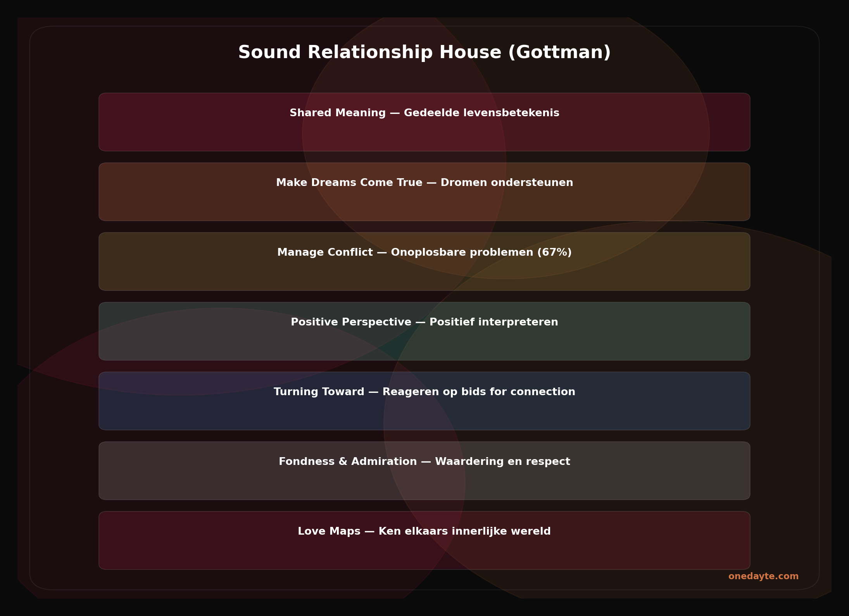This screenshot has height=616, width=849.
Task: Select the Shared Meaning level bar
Action: pyautogui.click(x=424, y=122)
